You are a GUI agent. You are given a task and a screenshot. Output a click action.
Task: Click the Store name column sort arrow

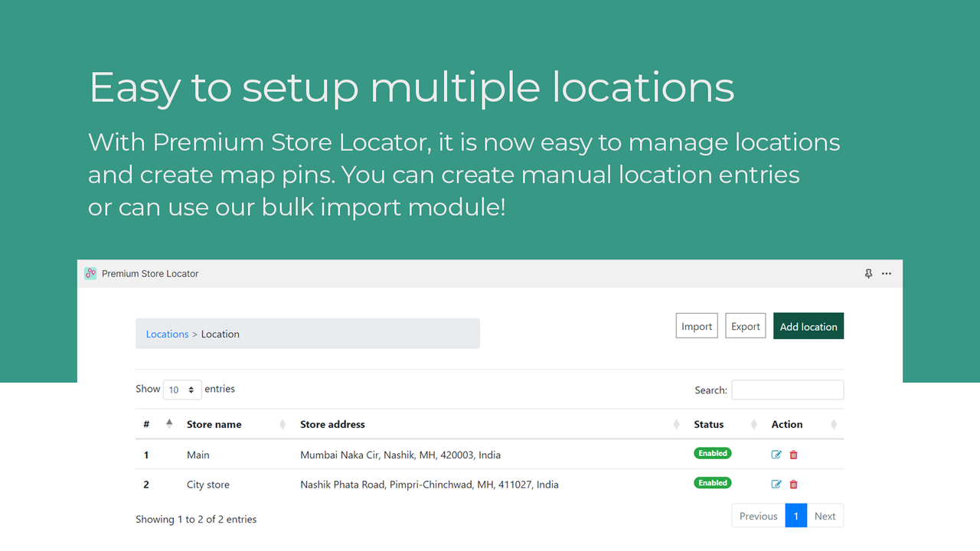[282, 423]
